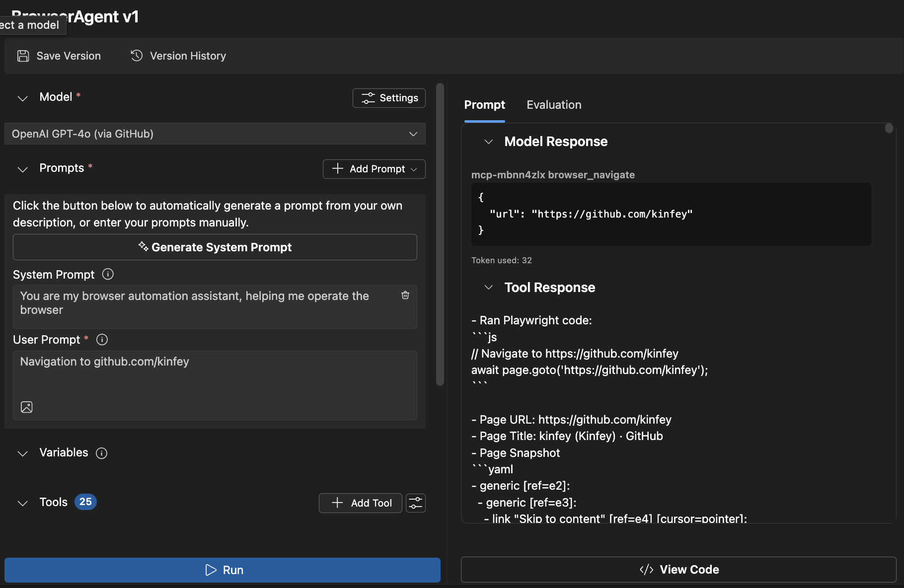The image size is (904, 588).
Task: Click the info icon beside Variables
Action: click(101, 453)
